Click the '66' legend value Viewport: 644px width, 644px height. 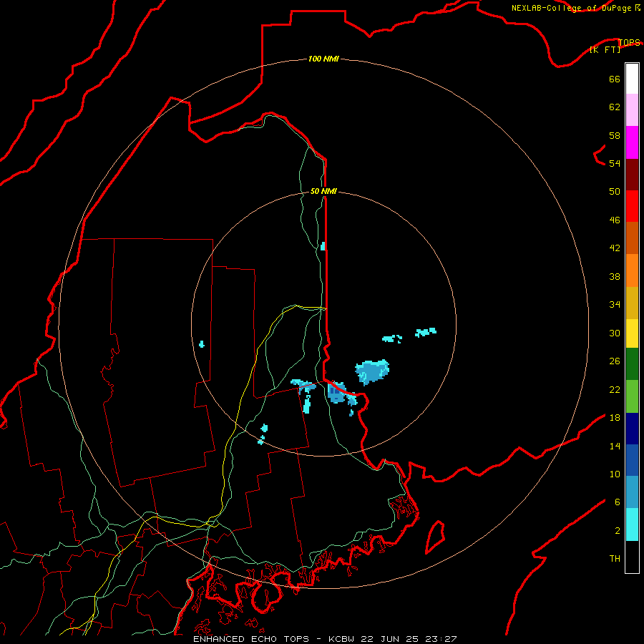(x=615, y=79)
